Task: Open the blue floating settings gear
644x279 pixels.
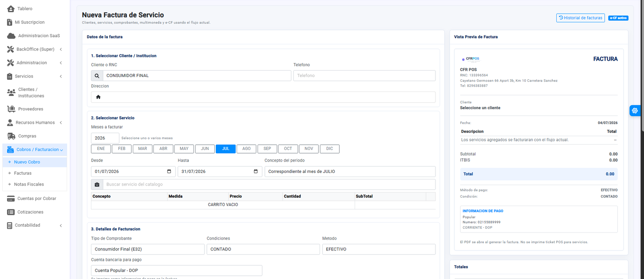Action: coord(635,110)
